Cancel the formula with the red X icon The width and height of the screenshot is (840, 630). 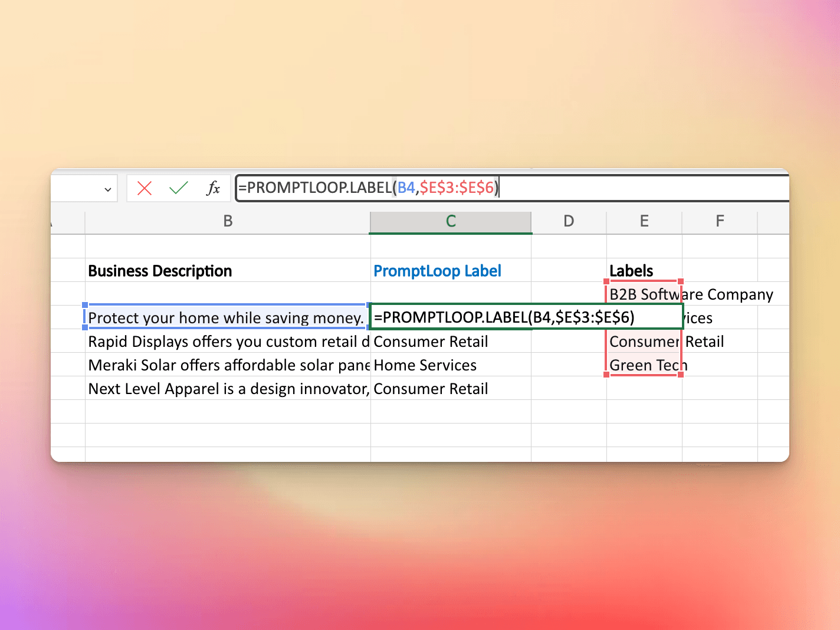click(144, 188)
